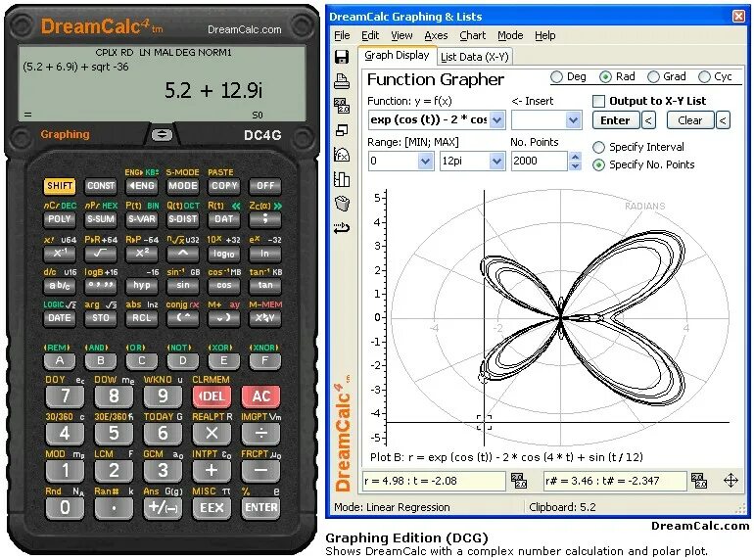Expand the Function y = f(x) dropdown
754x560 pixels.
[497, 120]
